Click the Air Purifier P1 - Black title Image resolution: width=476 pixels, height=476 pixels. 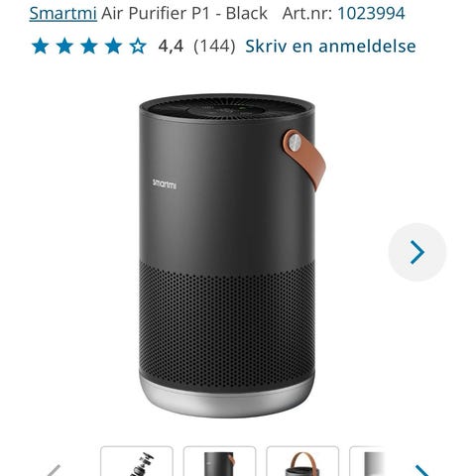pos(184,13)
